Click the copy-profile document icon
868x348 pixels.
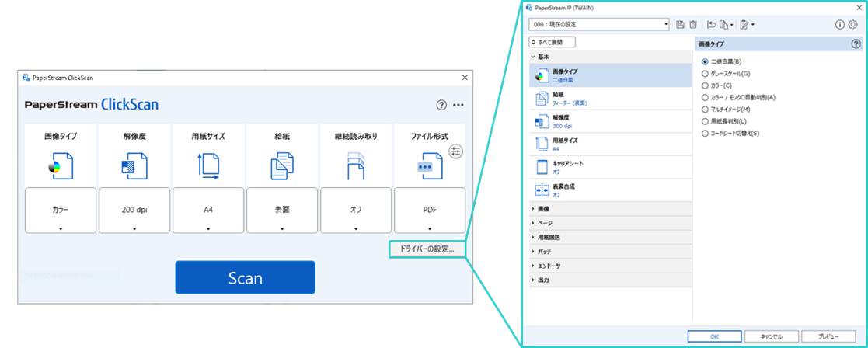(x=723, y=24)
